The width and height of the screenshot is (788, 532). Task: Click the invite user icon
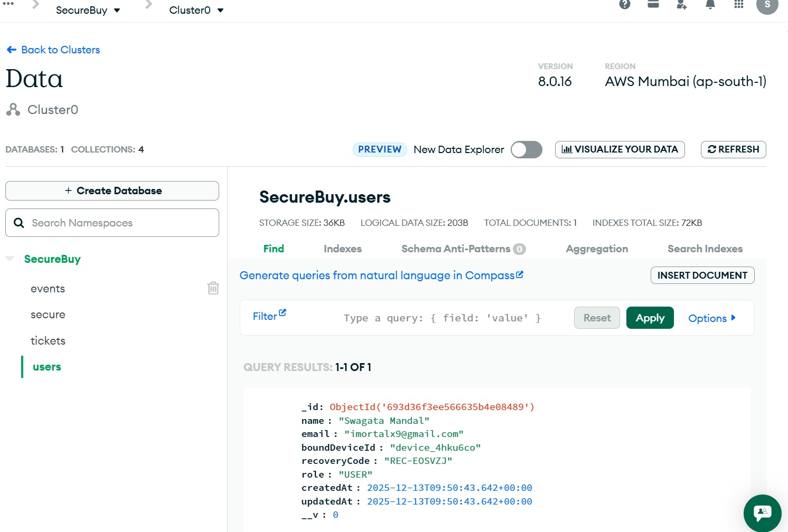click(682, 4)
